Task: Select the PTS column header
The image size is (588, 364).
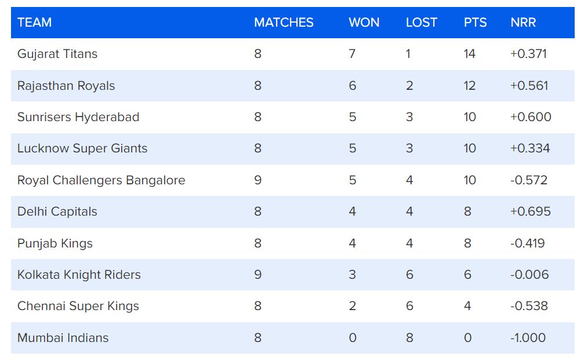Action: tap(475, 23)
